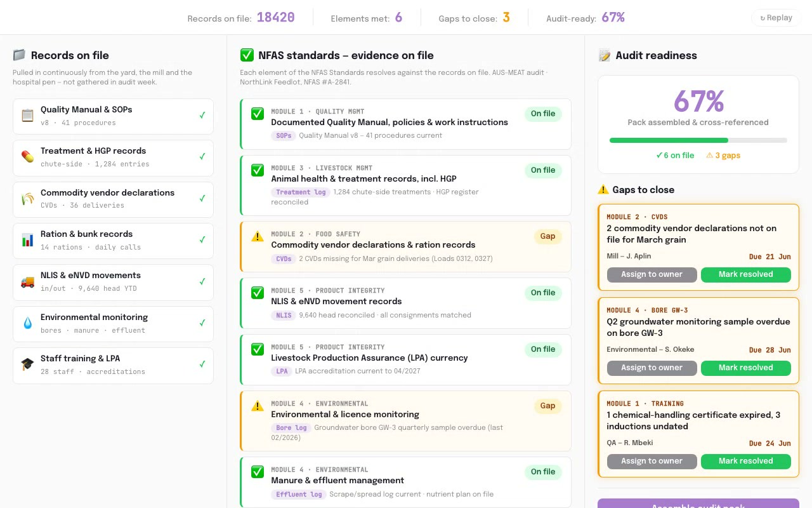Click green check on Livestock Production Assurance currency
Screen dimensions: 812x508
[x=258, y=349]
